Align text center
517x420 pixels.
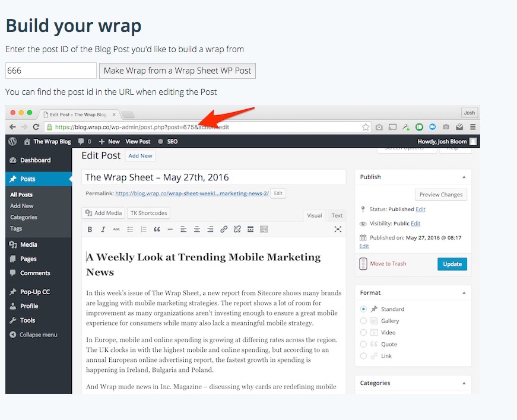click(x=197, y=229)
